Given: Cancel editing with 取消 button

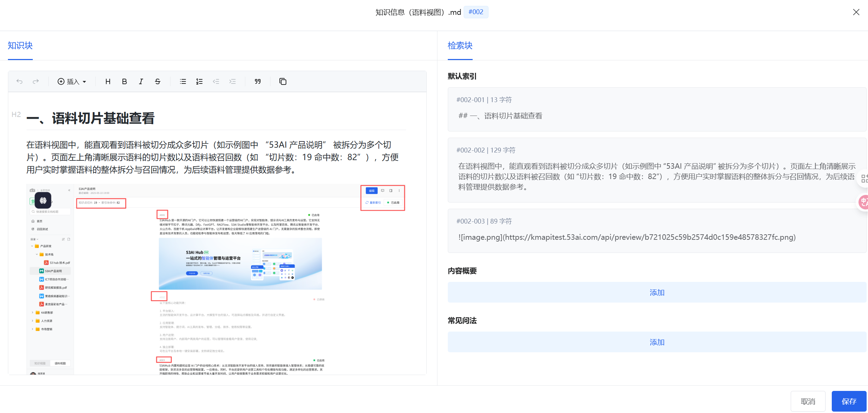Looking at the screenshot, I should point(808,401).
